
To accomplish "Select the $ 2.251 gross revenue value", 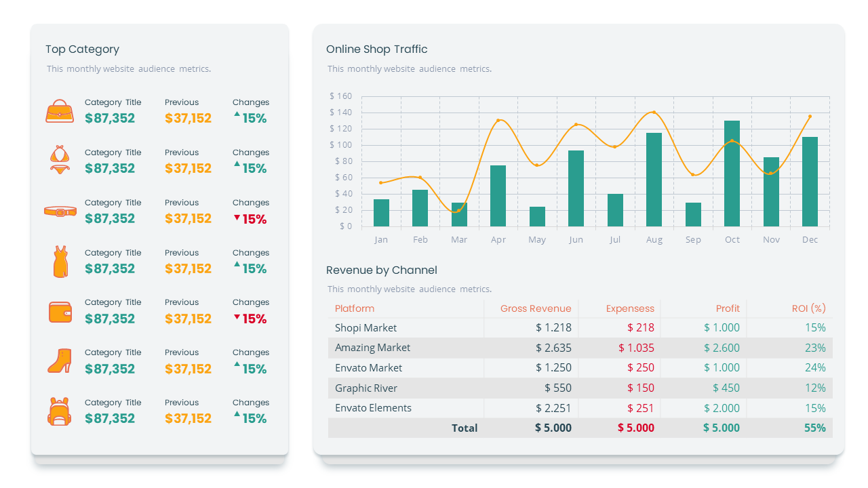I will tap(553, 408).
